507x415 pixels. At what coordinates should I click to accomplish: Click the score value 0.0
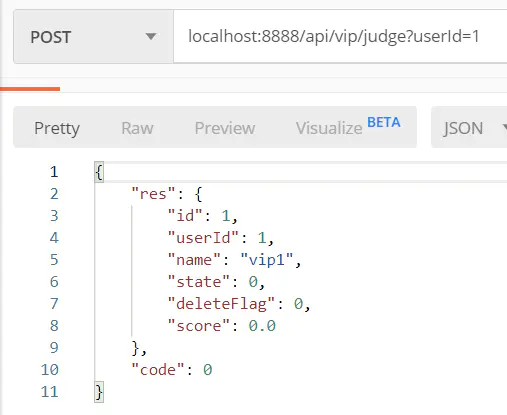click(262, 326)
